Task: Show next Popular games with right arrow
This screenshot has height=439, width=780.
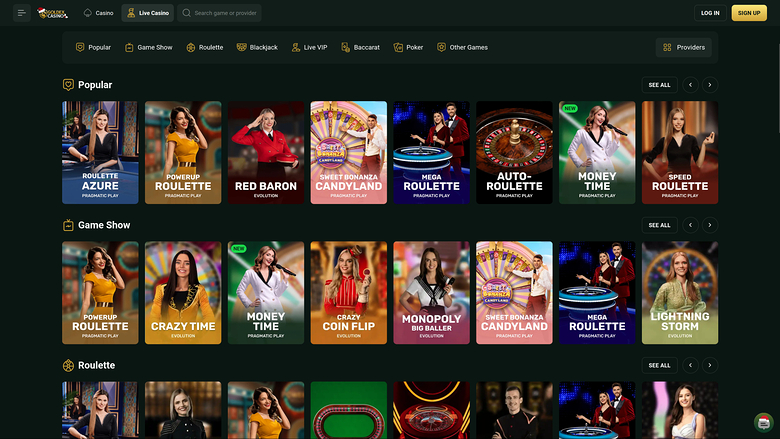Action: (710, 85)
